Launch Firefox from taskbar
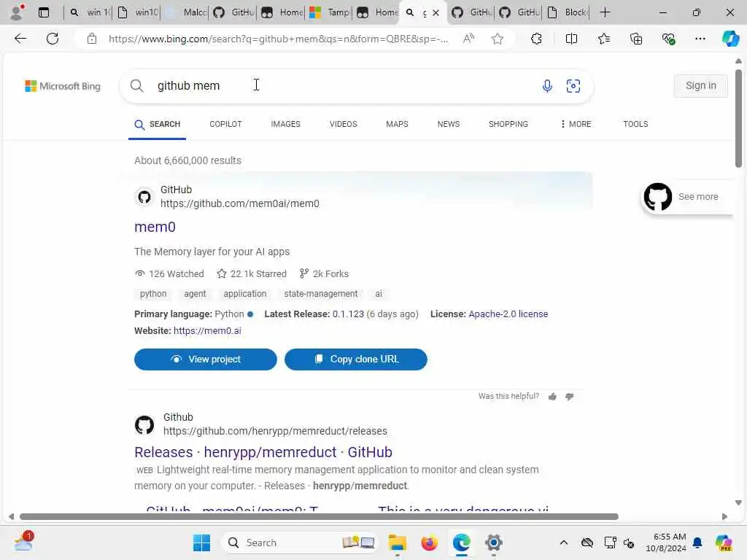The width and height of the screenshot is (747, 560). (429, 542)
